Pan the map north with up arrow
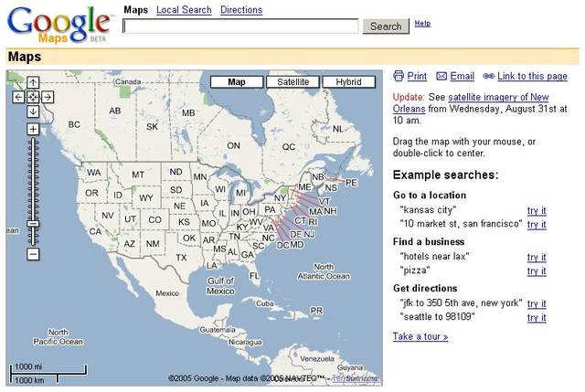This screenshot has height=392, width=585. click(33, 83)
